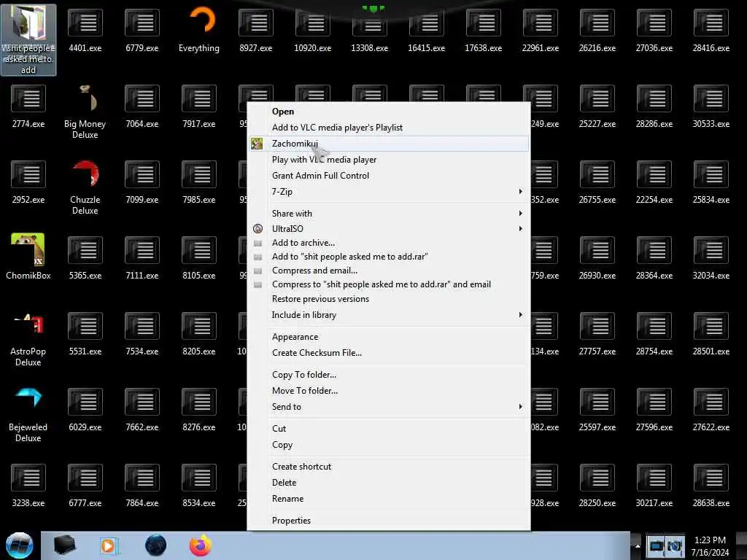Select the 4401.exe desktop file
This screenshot has height=560, width=747.
(x=85, y=29)
